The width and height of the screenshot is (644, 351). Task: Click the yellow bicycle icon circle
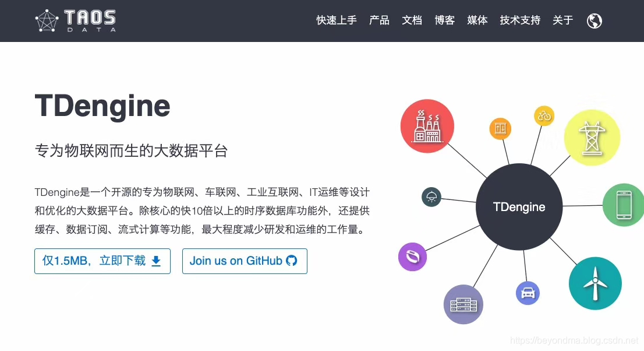tap(544, 116)
